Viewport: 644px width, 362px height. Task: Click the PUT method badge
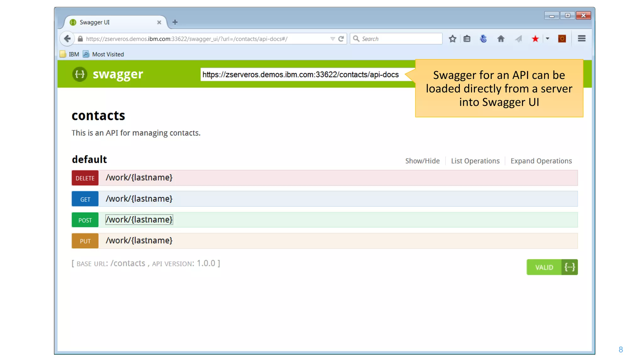(85, 241)
